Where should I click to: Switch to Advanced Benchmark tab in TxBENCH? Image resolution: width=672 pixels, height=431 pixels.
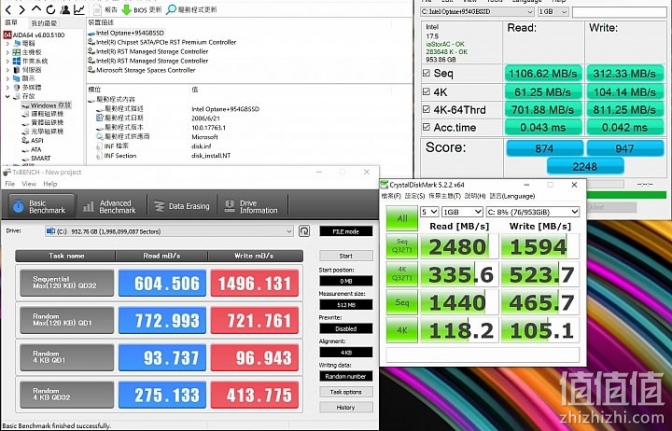tap(111, 207)
